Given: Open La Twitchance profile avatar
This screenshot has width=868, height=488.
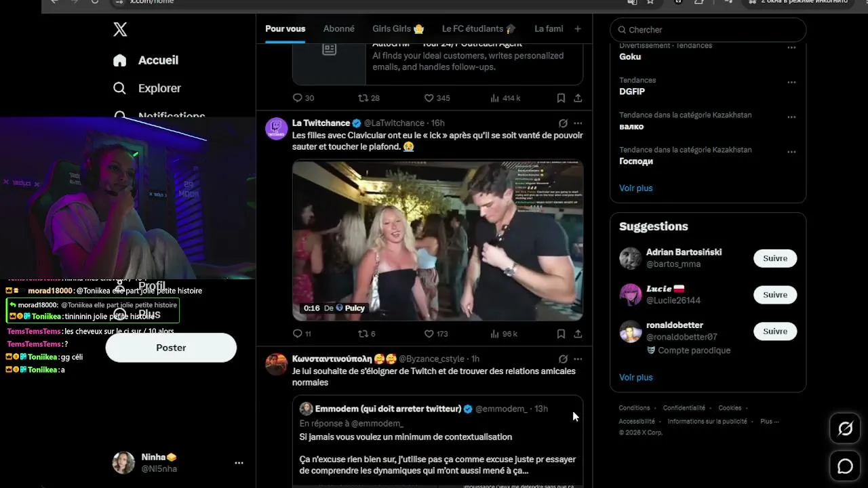Looking at the screenshot, I should pyautogui.click(x=276, y=128).
